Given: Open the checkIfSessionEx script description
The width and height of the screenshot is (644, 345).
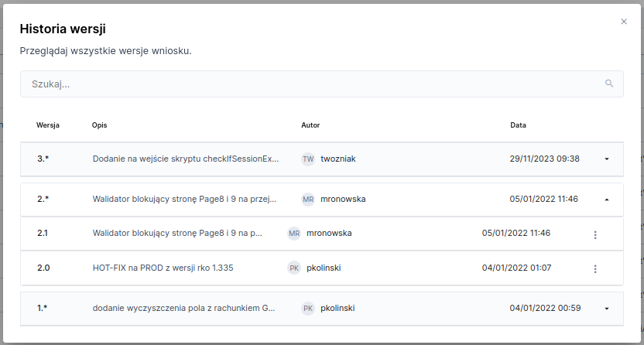Looking at the screenshot, I should pos(185,159).
